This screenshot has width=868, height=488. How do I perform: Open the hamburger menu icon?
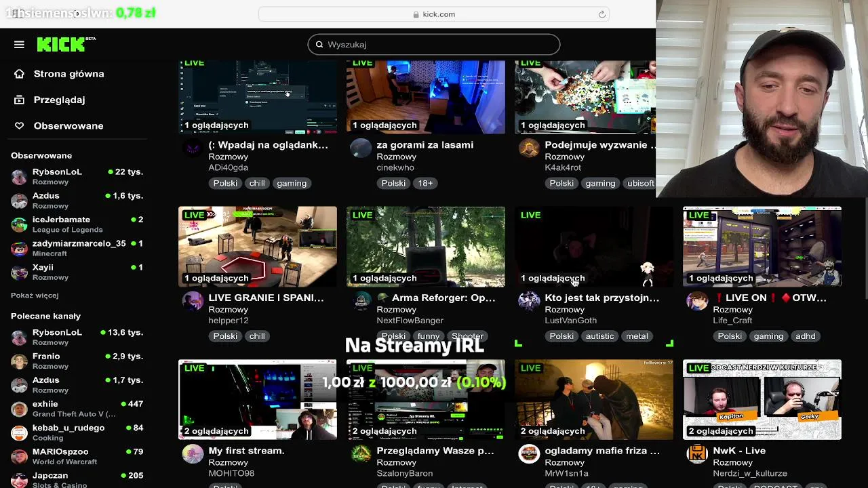pyautogui.click(x=19, y=45)
